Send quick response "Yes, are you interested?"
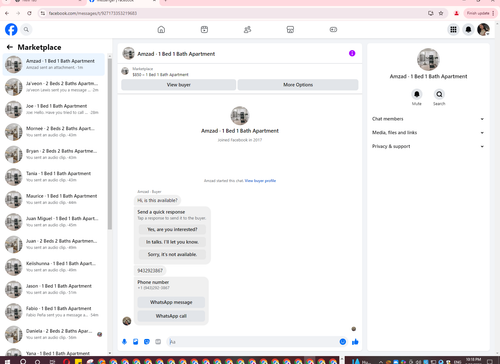Viewport: 500px width, 364px height. (x=172, y=229)
